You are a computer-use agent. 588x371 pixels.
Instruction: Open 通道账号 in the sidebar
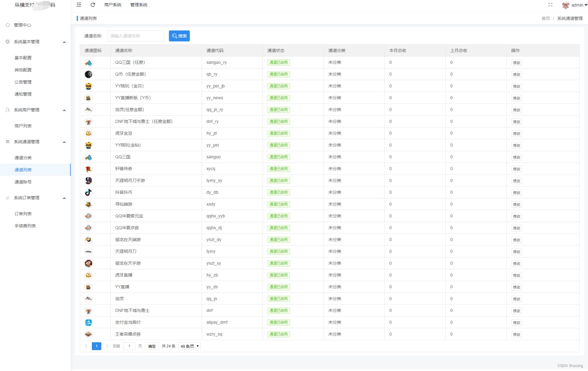tap(23, 182)
